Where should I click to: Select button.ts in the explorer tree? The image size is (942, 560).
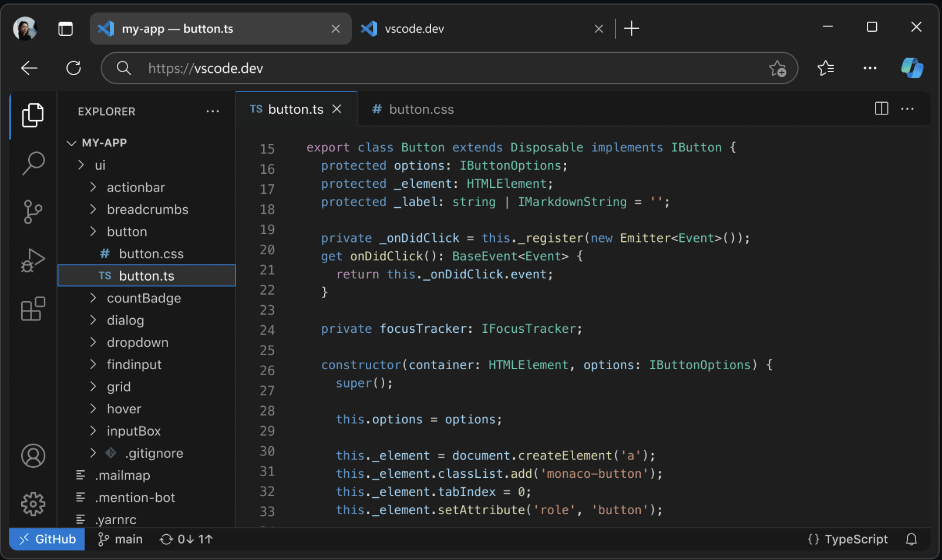point(147,276)
